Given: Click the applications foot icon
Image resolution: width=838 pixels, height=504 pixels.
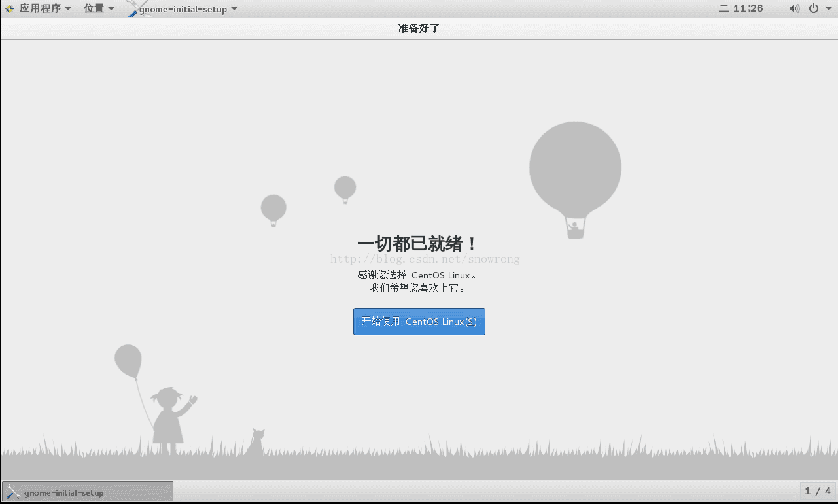Looking at the screenshot, I should coord(10,9).
